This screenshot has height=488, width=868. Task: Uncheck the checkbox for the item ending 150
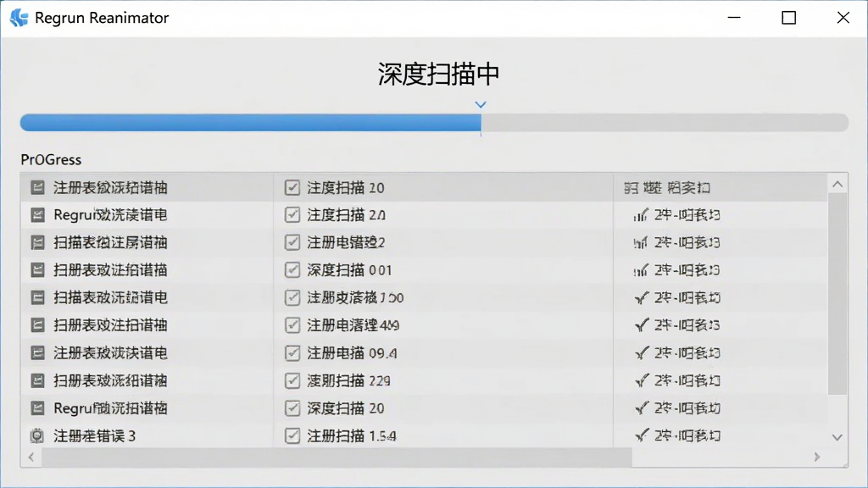(292, 297)
